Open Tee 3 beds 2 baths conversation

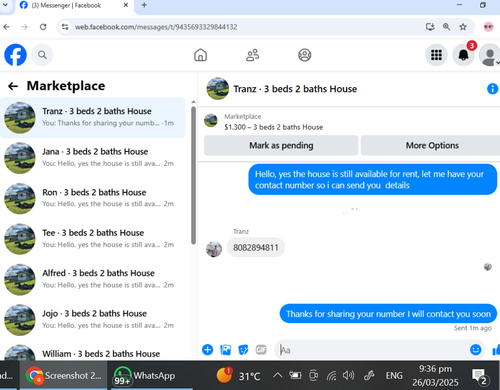93,239
